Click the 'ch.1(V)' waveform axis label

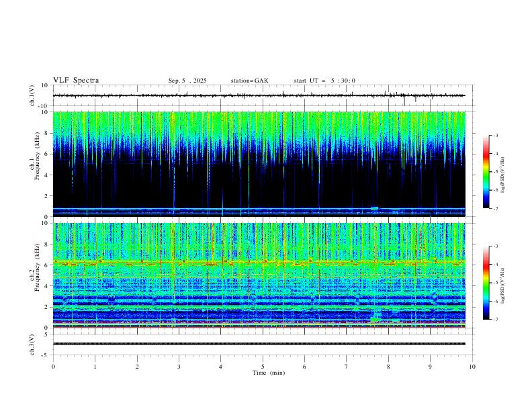(x=32, y=95)
